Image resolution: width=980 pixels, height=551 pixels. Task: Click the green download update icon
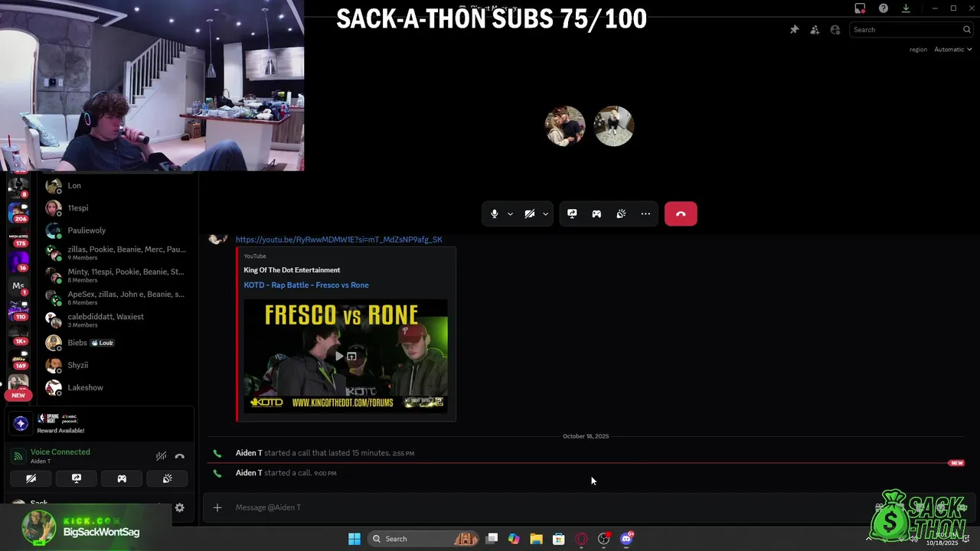click(906, 8)
